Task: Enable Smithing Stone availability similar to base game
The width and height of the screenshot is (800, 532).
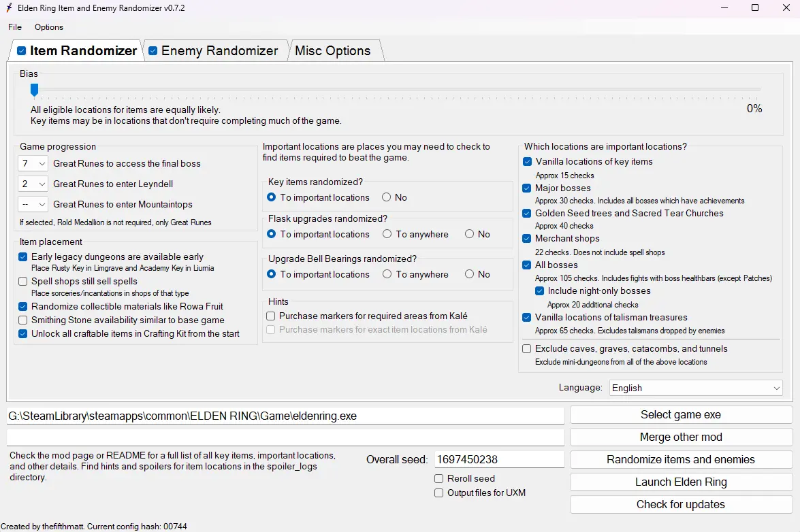Action: tap(23, 320)
